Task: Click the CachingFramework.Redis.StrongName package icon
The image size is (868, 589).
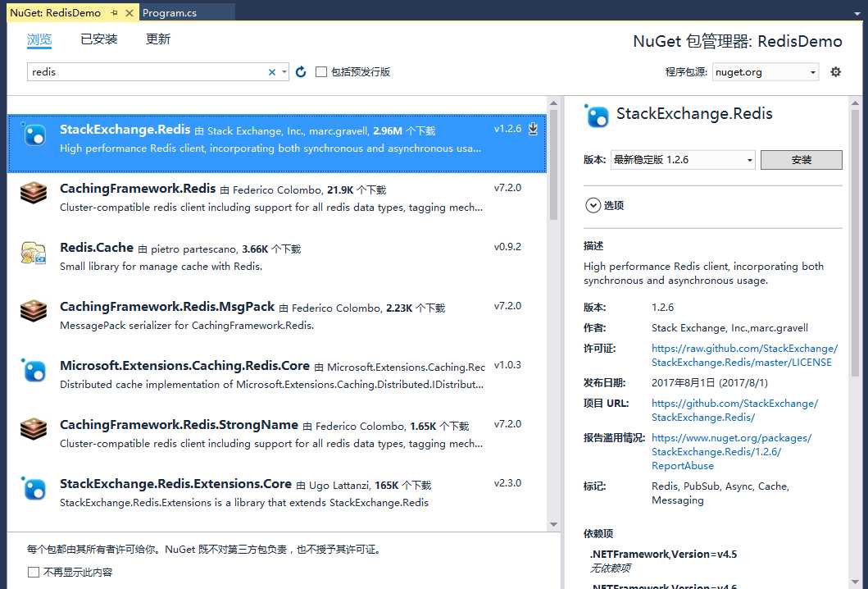Action: (x=34, y=429)
